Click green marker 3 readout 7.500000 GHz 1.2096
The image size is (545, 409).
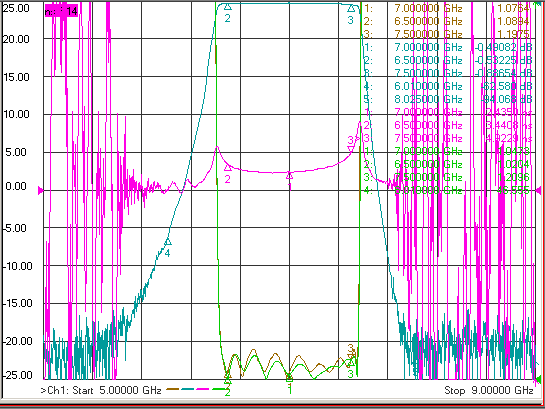447,177
